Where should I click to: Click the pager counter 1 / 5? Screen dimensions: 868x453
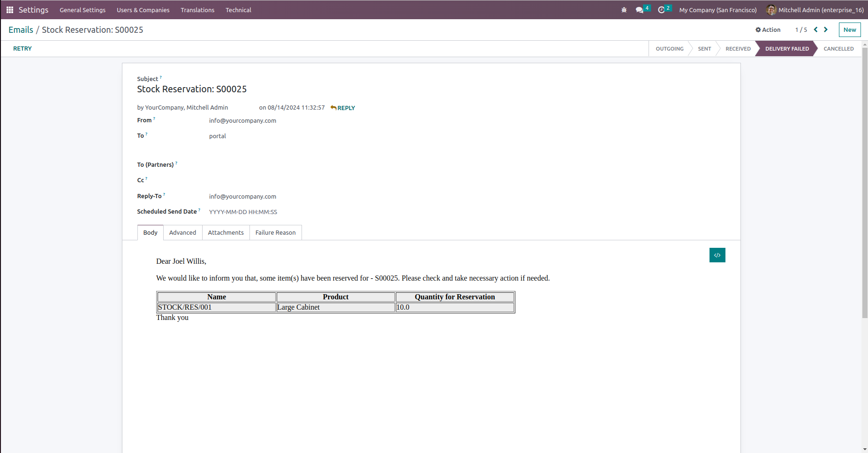tap(801, 30)
